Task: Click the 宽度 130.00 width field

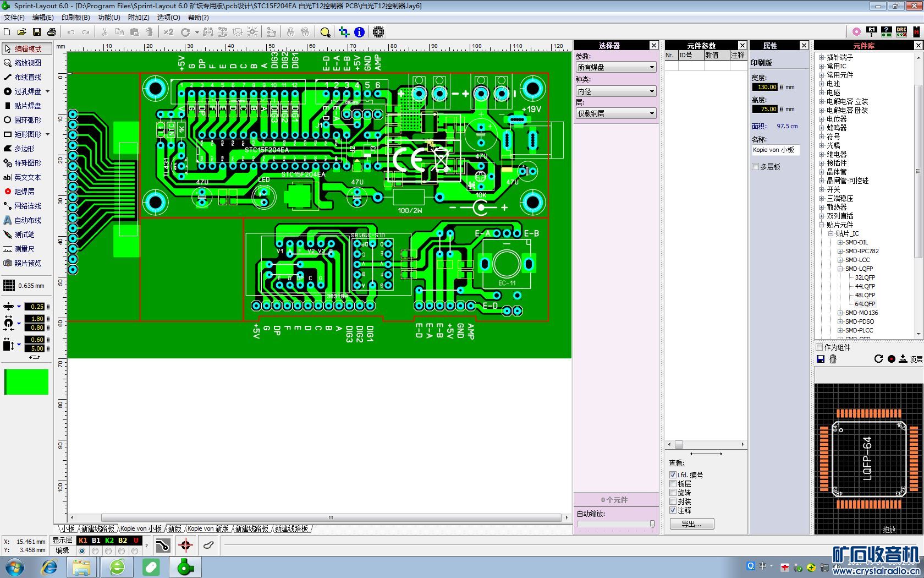Action: (765, 87)
